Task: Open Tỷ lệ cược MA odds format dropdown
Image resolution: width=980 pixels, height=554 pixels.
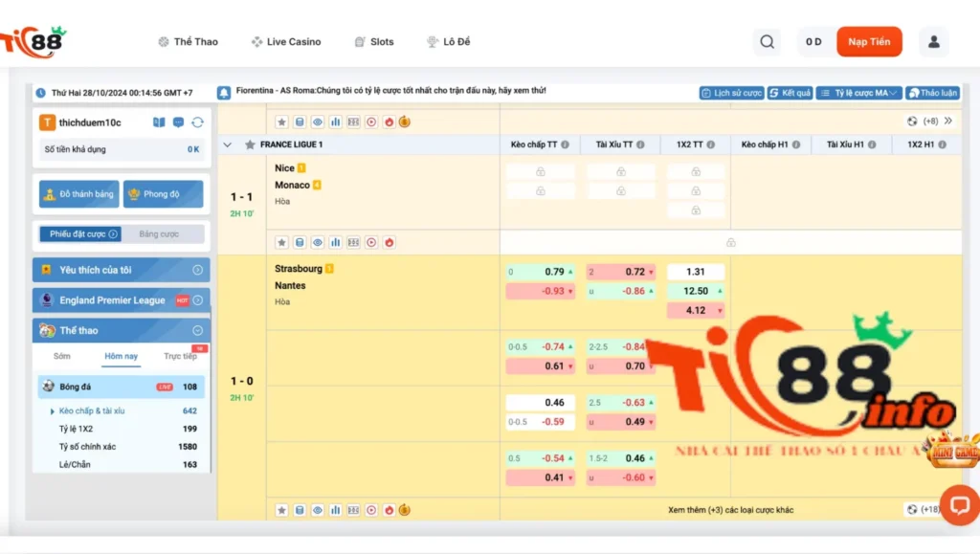Action: pyautogui.click(x=859, y=93)
